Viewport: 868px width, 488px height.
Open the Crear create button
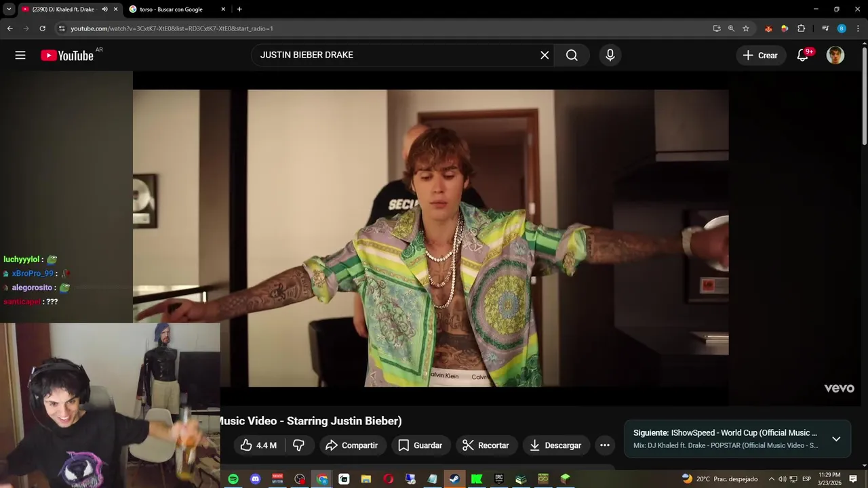(x=760, y=56)
